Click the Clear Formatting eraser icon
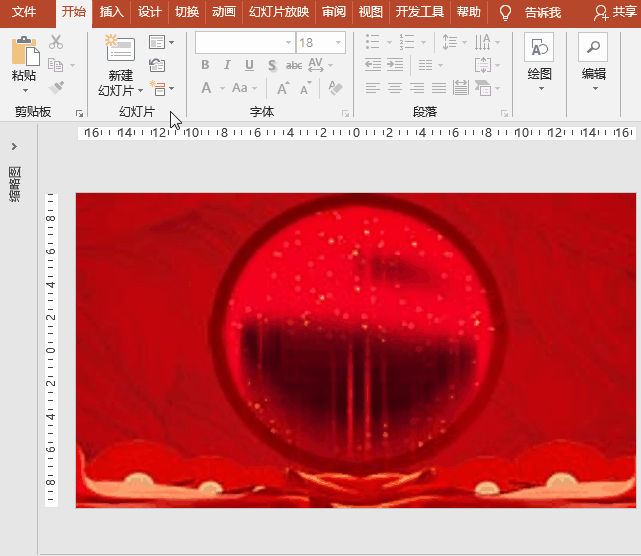The height and width of the screenshot is (556, 641). 335,88
